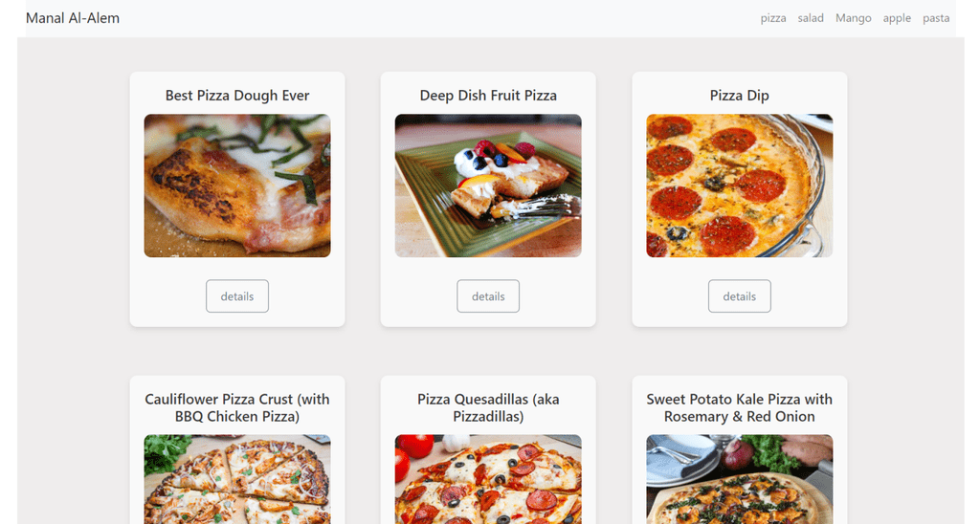Open the Pizza Dip pepperoni image
This screenshot has height=524, width=980.
pos(740,186)
